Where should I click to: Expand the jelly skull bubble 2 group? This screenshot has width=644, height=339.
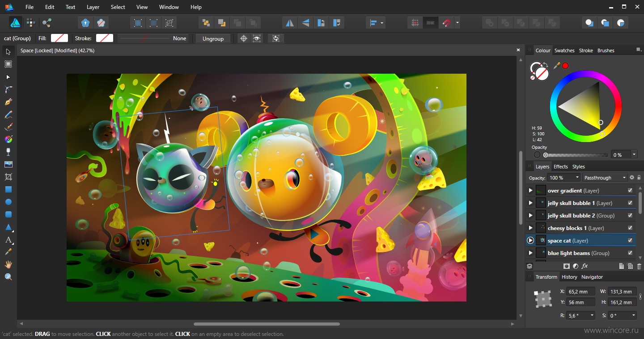530,215
